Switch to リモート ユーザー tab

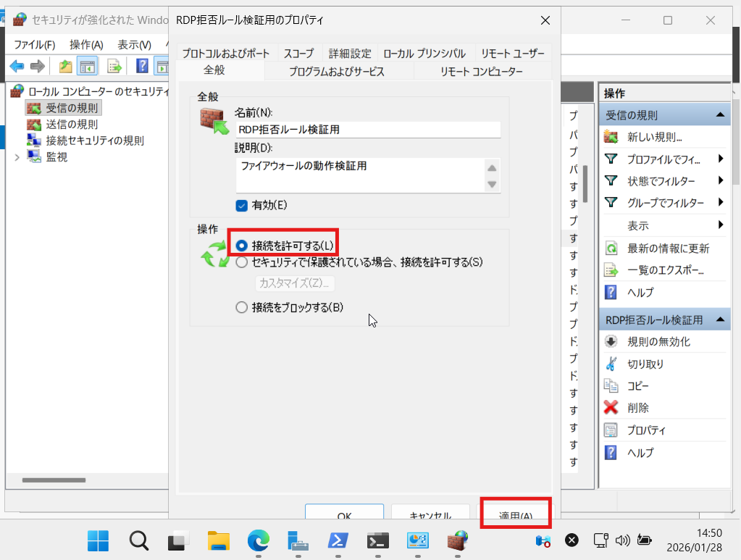pyautogui.click(x=513, y=54)
